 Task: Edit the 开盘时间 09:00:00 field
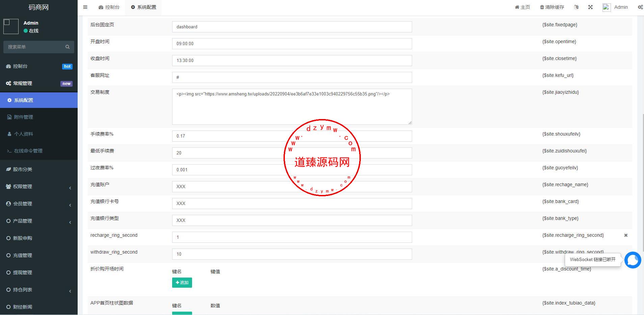pyautogui.click(x=292, y=44)
